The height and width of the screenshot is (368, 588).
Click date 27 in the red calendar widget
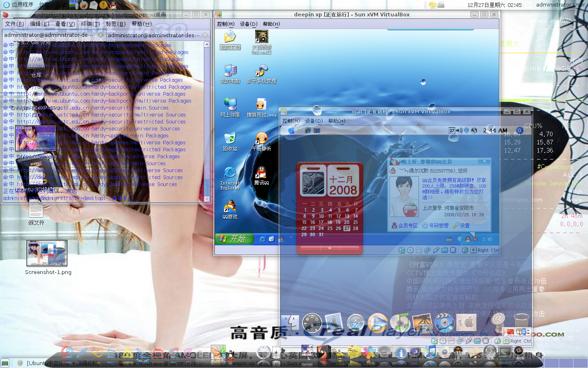pos(347,228)
